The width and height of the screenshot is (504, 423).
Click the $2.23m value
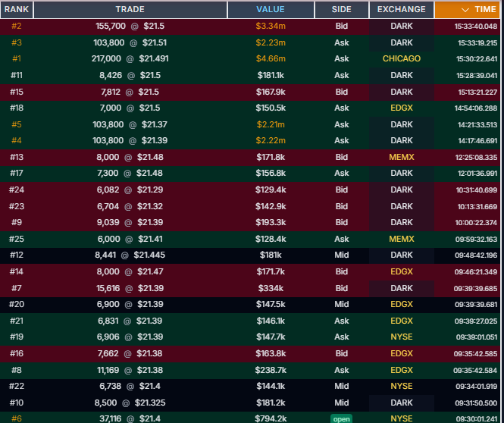tap(271, 42)
